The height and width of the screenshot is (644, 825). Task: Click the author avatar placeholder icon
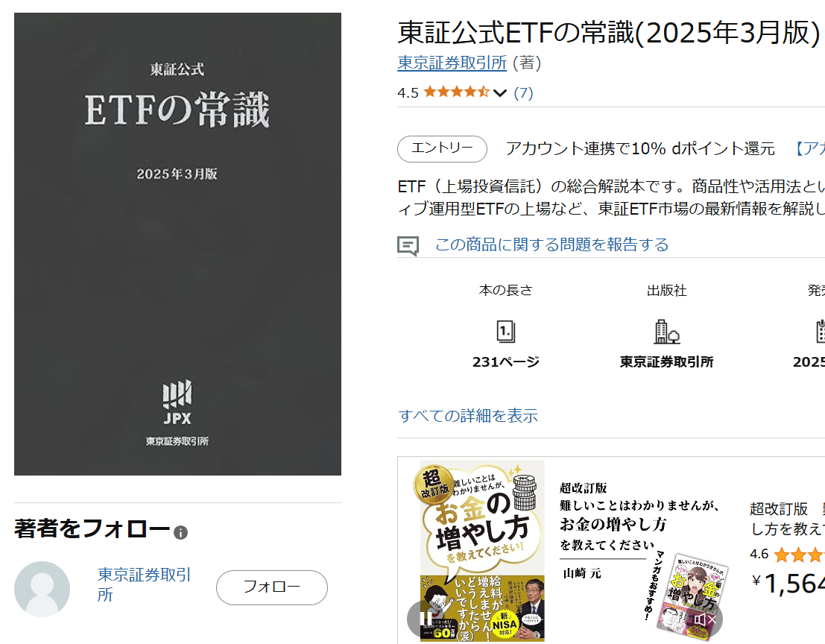(42, 589)
